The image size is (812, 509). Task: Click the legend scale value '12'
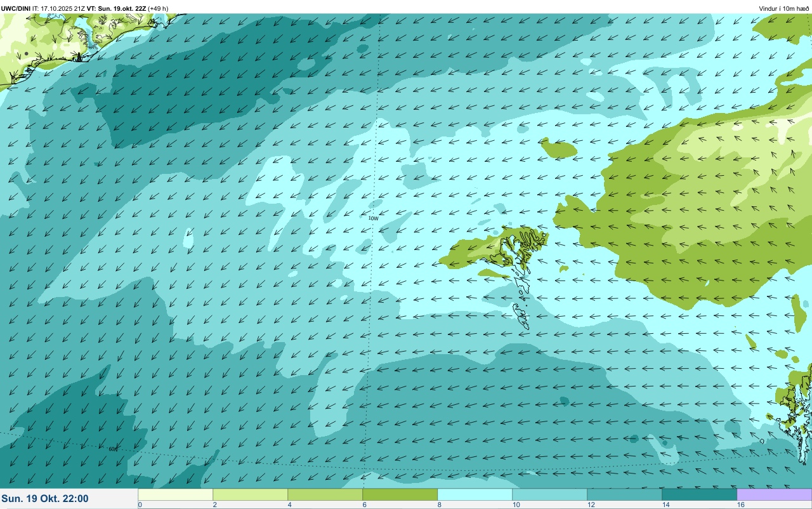(591, 505)
